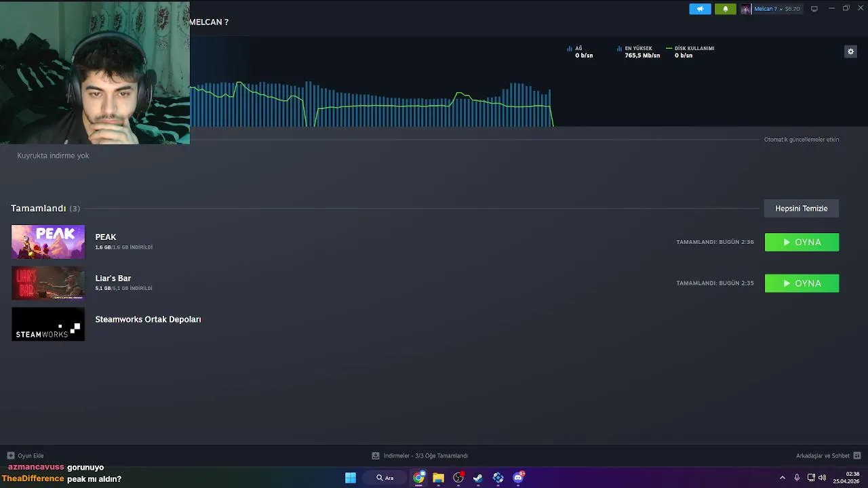868x488 pixels.
Task: Click PEAK completion time TAMAMLANDI: BUGÜN 2:36
Action: (x=715, y=242)
